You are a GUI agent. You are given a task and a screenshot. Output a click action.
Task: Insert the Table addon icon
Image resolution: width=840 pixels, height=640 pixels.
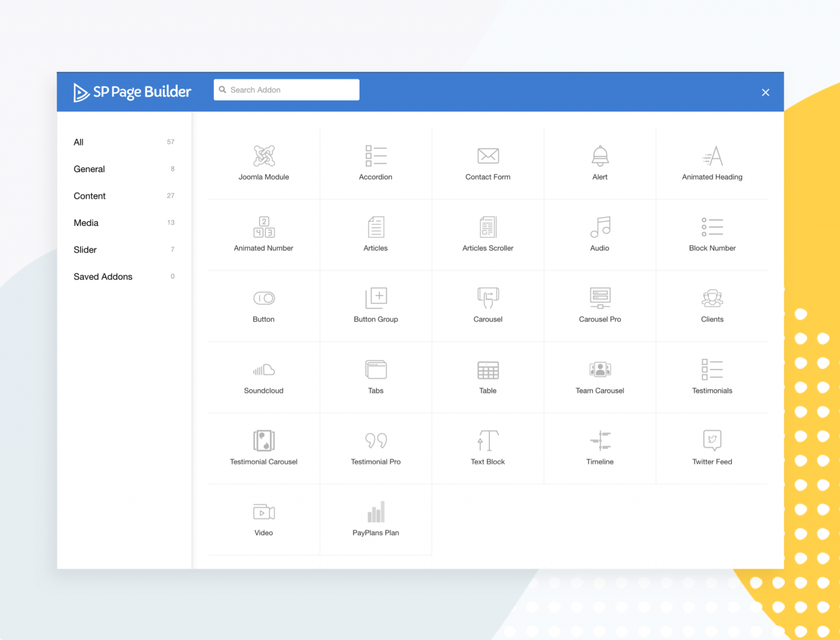(488, 370)
